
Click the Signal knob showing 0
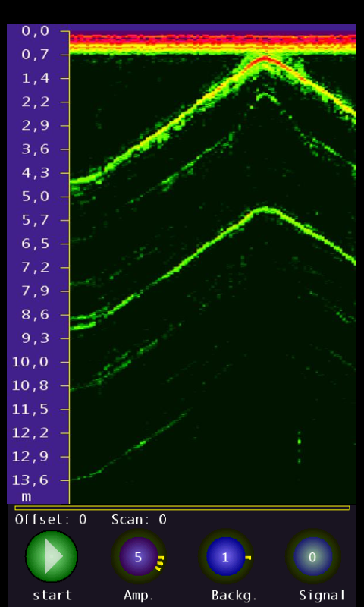coord(312,557)
